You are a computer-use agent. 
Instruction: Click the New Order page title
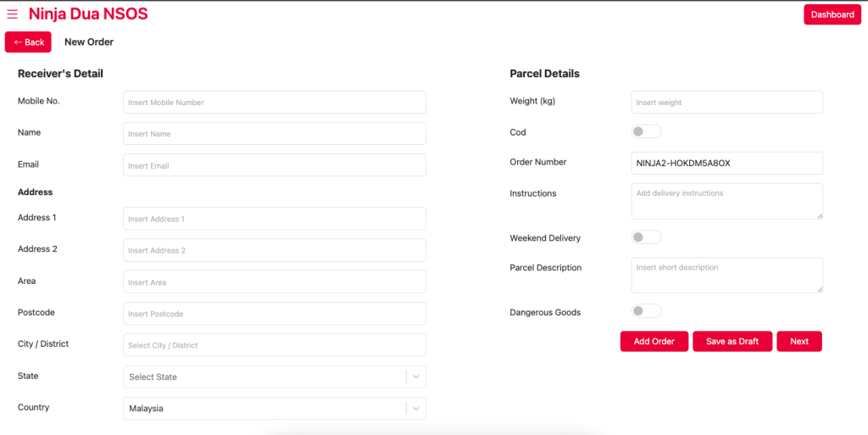[x=89, y=42]
